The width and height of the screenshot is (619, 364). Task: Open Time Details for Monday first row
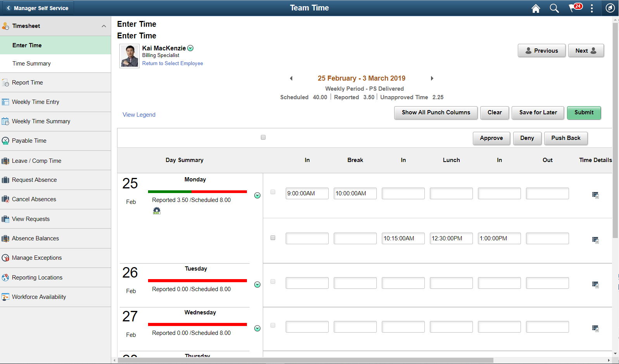click(x=595, y=195)
